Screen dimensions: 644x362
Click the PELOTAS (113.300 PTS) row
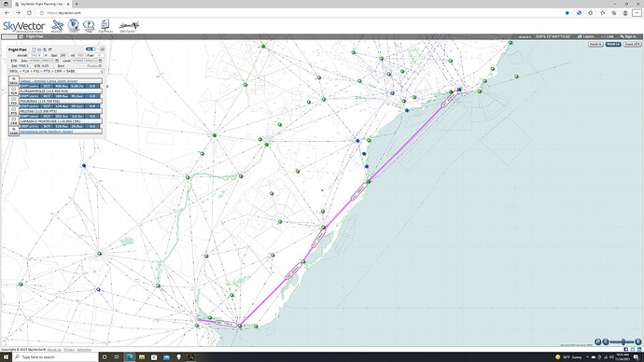[61, 111]
